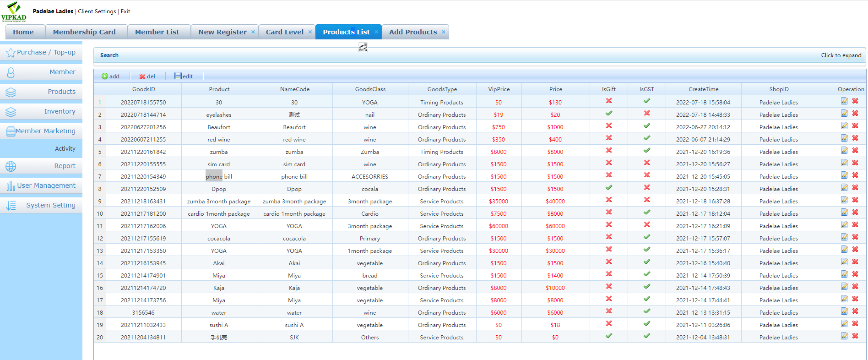Delete the row 20 product entry
868x360 pixels.
(x=855, y=336)
